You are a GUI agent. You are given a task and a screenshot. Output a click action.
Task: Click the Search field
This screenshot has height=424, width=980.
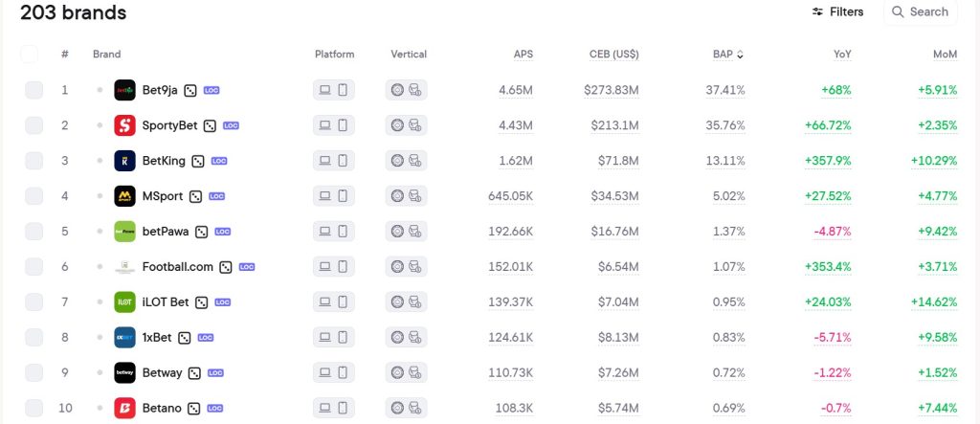pos(920,11)
